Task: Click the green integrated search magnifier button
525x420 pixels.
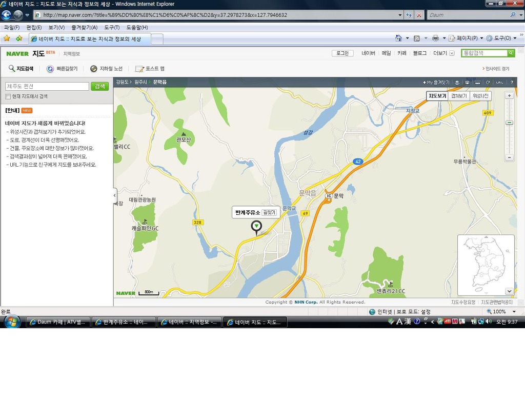Action: click(511, 53)
